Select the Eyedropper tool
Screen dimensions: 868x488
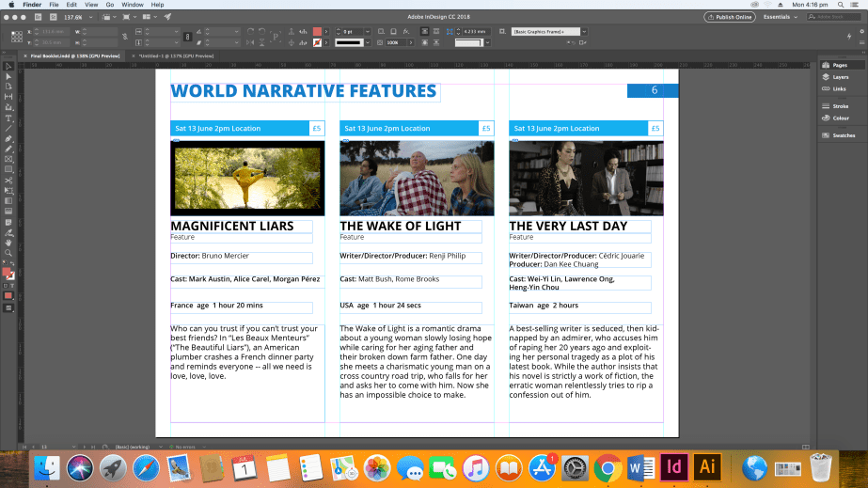(x=8, y=233)
